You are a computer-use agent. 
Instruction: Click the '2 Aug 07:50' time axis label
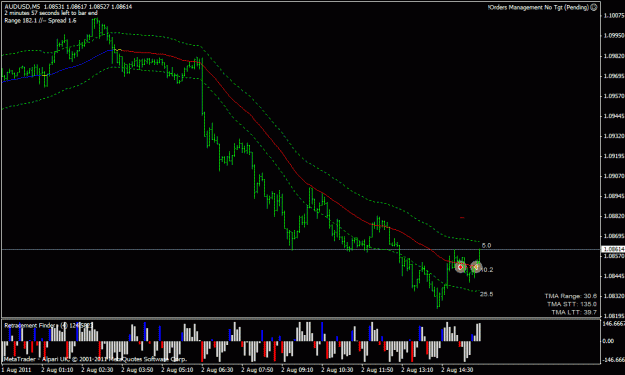click(x=257, y=370)
